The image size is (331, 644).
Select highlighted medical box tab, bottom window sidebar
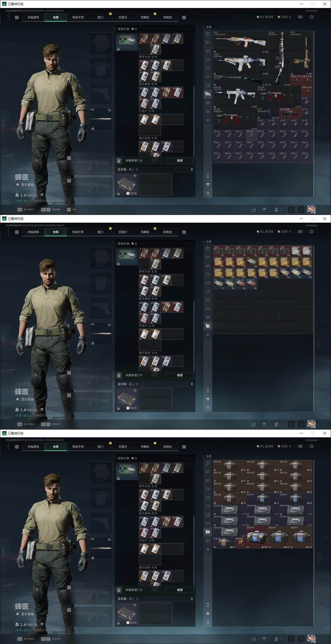[208, 532]
